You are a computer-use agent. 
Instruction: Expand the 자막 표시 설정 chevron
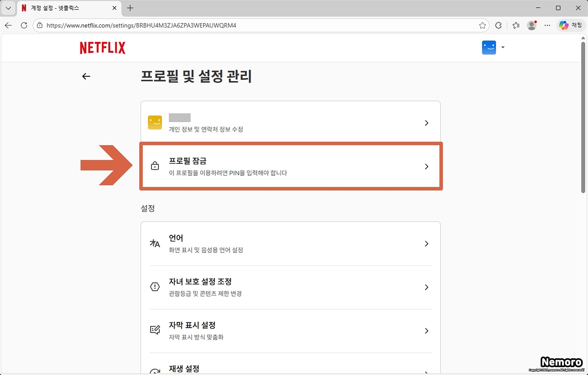click(x=426, y=331)
